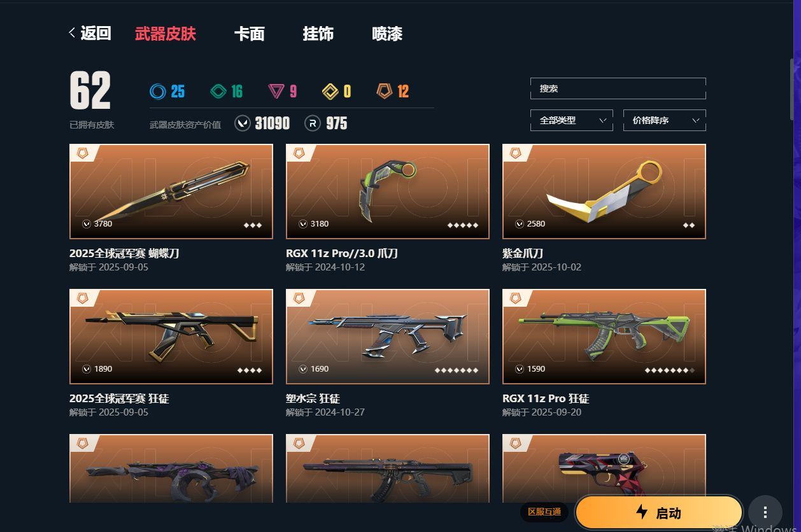Switch to the 卡面 tab
This screenshot has height=532, width=801.
[249, 34]
